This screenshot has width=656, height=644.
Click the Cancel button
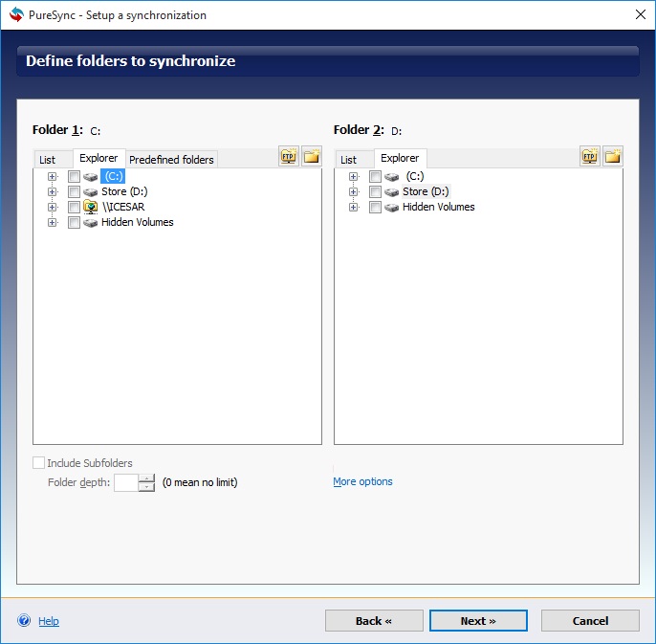click(x=590, y=620)
